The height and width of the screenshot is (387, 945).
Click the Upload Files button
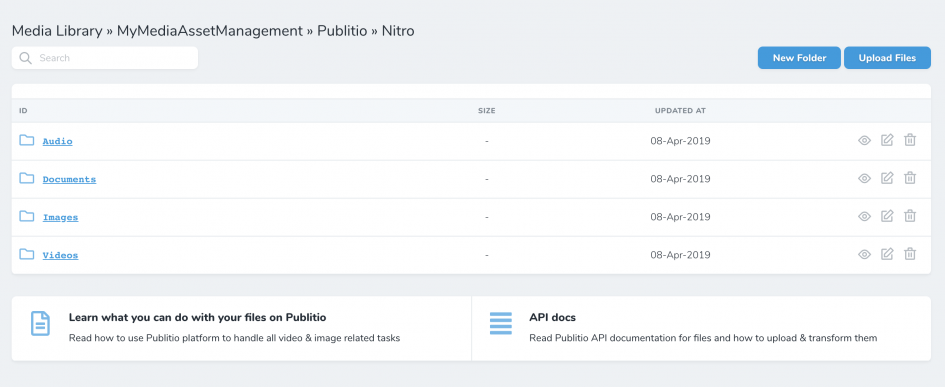[x=887, y=58]
